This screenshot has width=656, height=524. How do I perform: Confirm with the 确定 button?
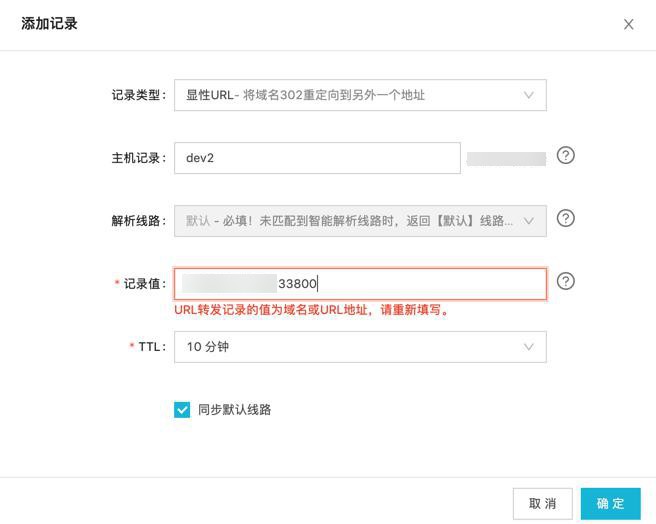tap(610, 503)
